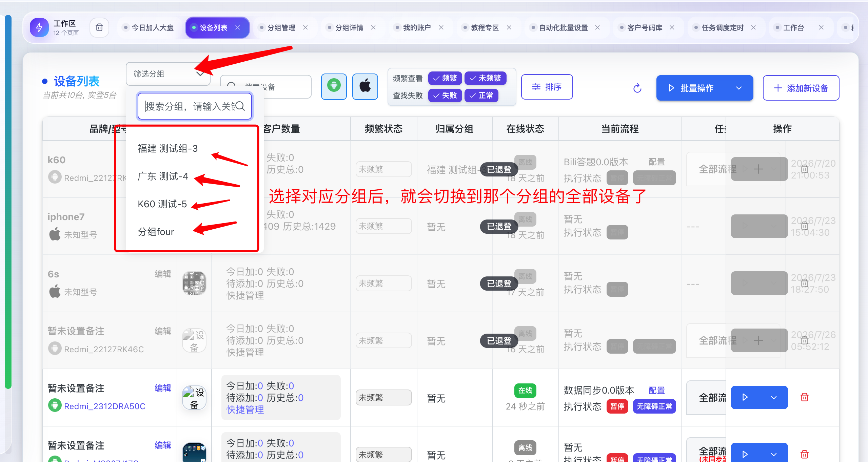Click the 添加新设备 button
Viewport: 868px width, 462px height.
[x=801, y=88]
